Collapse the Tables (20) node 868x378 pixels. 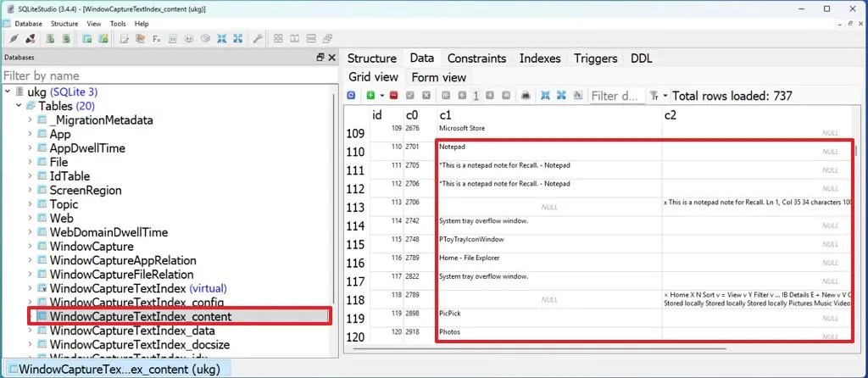(x=19, y=105)
